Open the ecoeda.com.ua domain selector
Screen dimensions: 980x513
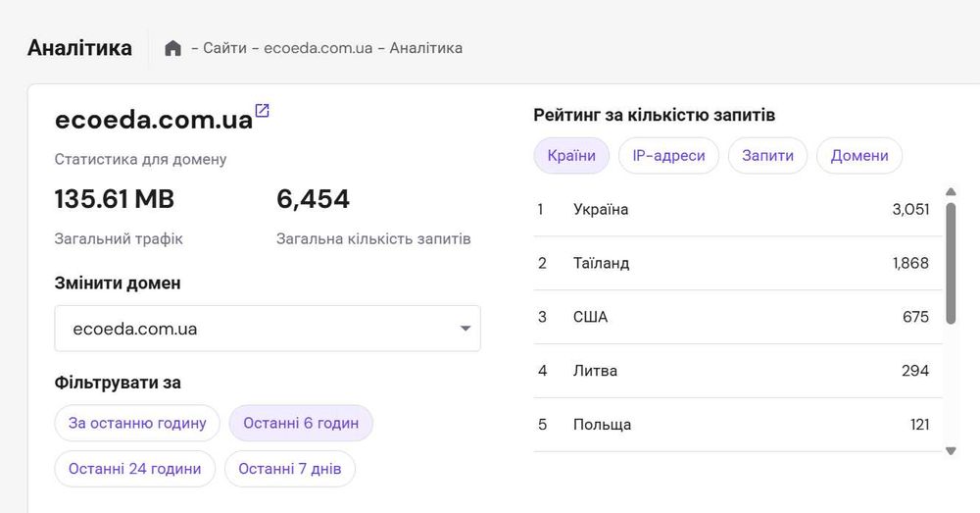(268, 329)
